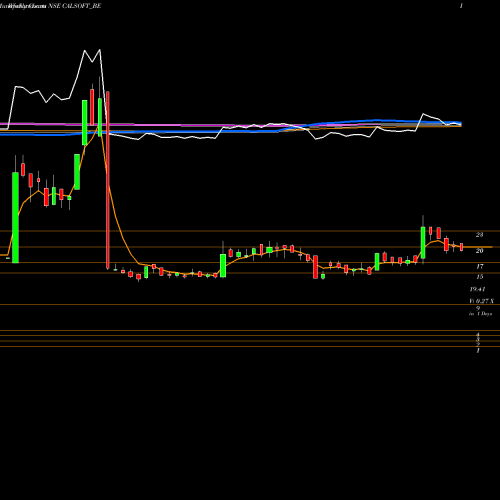Viewport: 500px width, 500px height.
Task: Click the 19.41 last price value
Action: point(478,289)
